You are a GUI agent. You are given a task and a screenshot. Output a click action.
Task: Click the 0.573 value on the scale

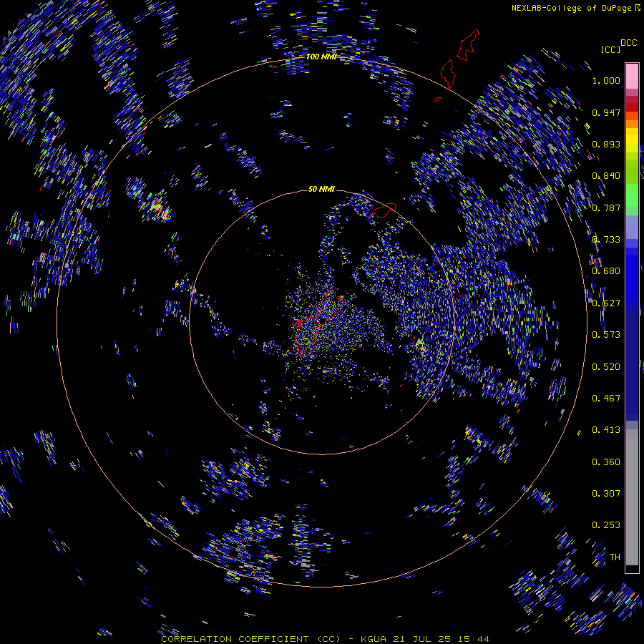point(606,335)
